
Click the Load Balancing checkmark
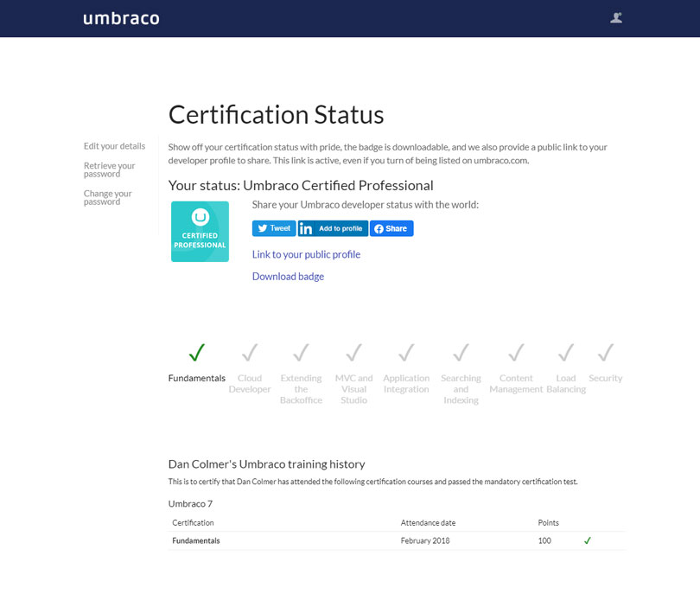[566, 352]
